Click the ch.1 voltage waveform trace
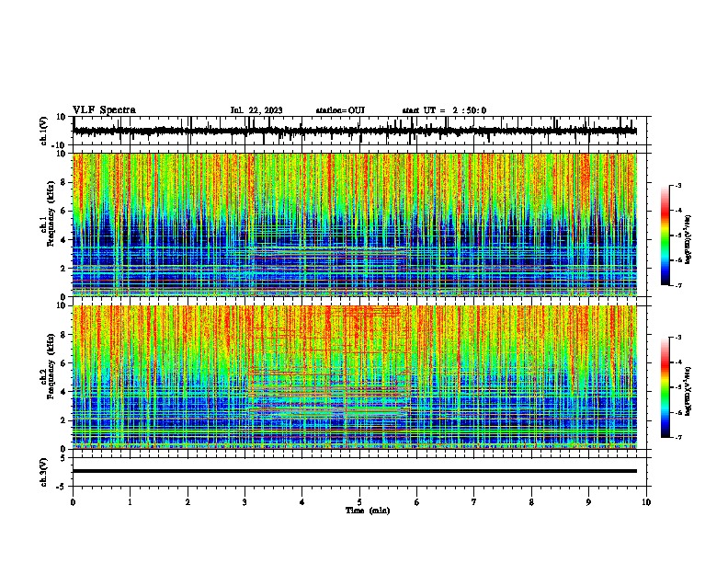 pyautogui.click(x=355, y=131)
